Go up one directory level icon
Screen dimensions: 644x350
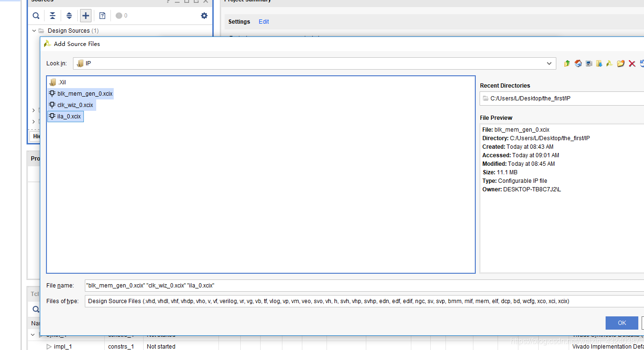567,63
